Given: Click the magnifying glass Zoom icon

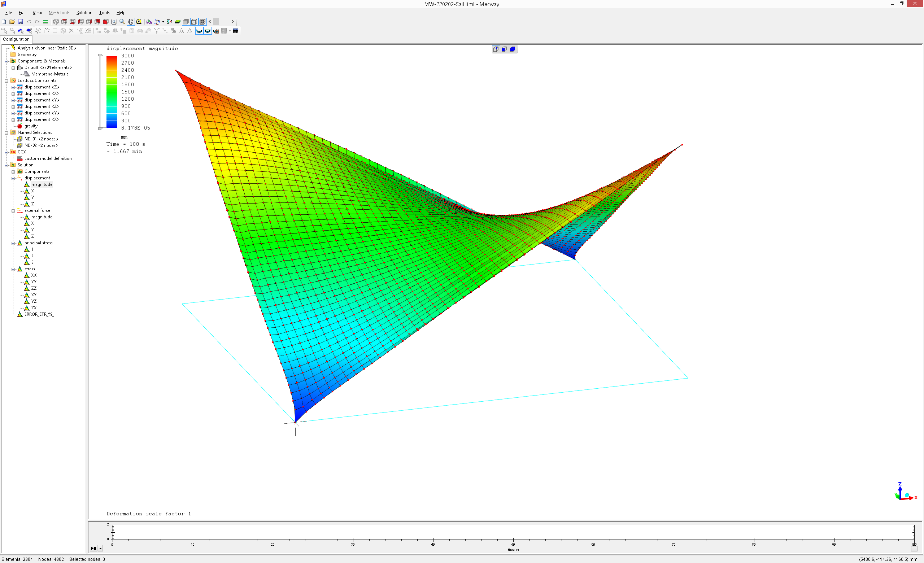Looking at the screenshot, I should pos(122,22).
